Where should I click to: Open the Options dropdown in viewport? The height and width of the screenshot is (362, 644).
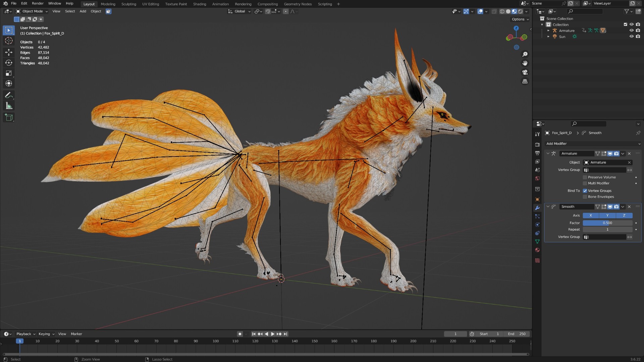pos(520,19)
